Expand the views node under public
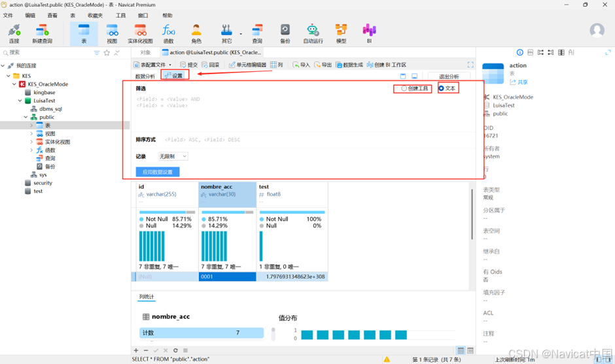The width and height of the screenshot is (615, 364). (x=31, y=133)
